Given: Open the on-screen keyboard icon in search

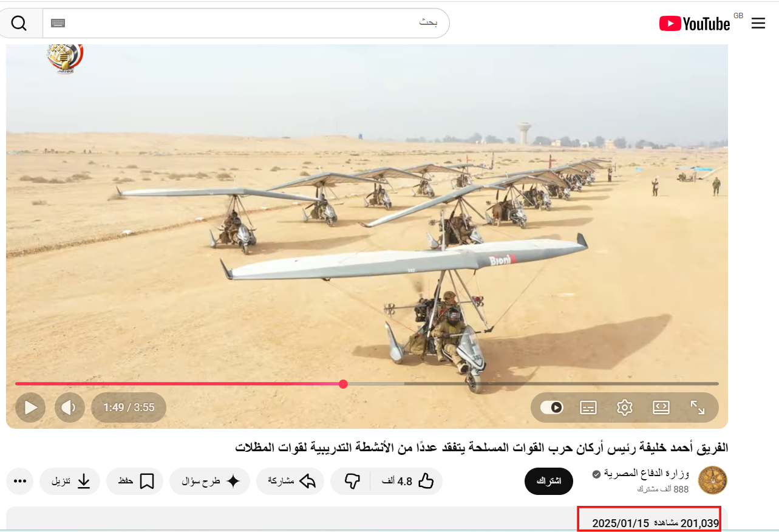Looking at the screenshot, I should point(58,23).
